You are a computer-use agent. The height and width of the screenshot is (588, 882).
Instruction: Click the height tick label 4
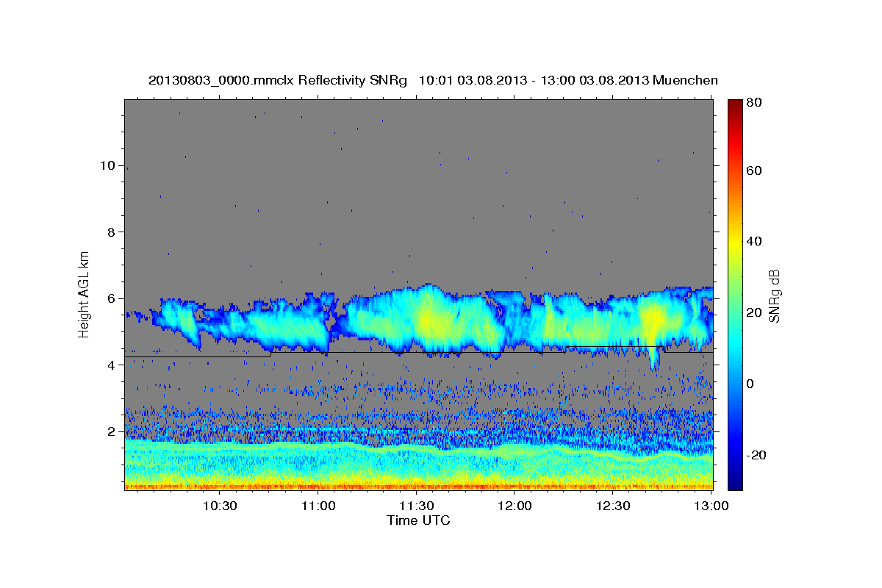[x=111, y=365]
